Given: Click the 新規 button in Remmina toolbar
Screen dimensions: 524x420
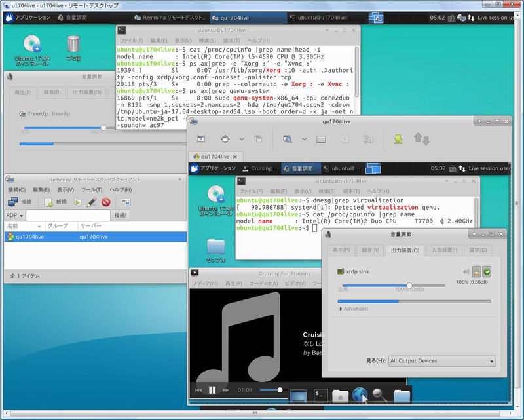Looking at the screenshot, I should click(x=56, y=202).
